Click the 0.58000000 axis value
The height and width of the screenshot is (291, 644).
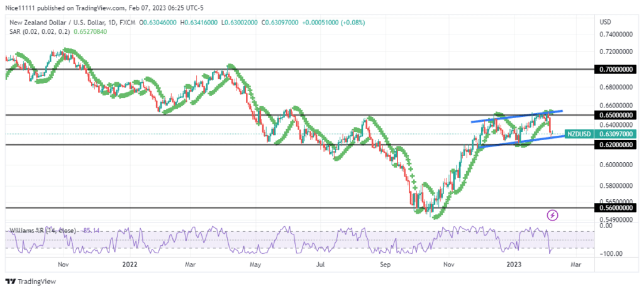(616, 185)
